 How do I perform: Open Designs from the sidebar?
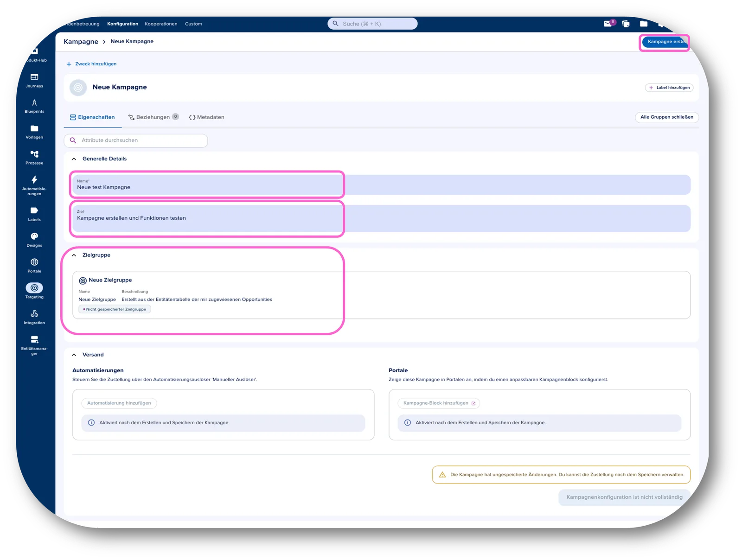tap(34, 240)
